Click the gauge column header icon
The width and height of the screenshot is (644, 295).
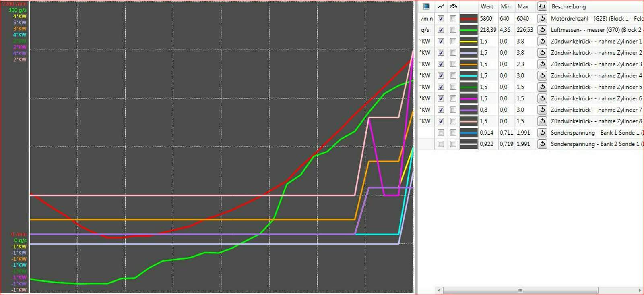(453, 6)
